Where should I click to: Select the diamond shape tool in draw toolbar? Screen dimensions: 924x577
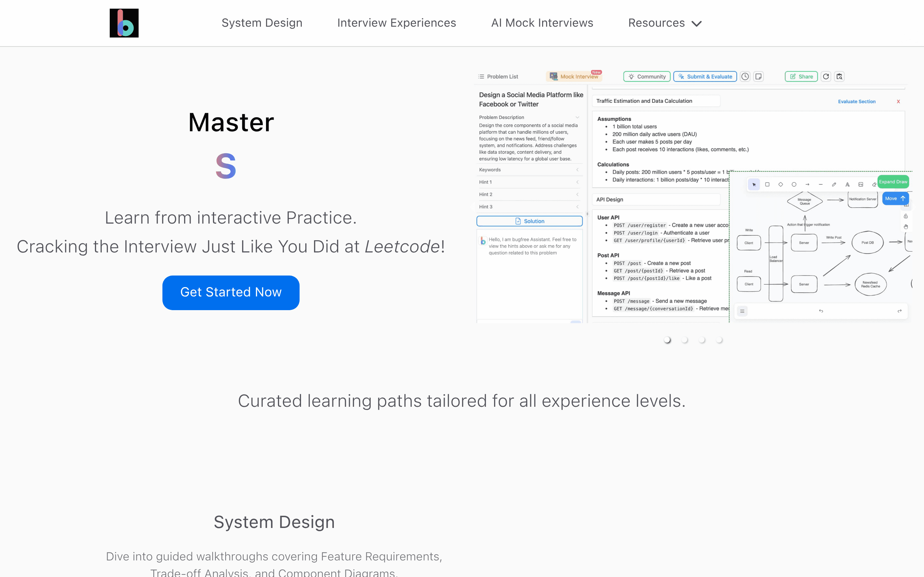pyautogui.click(x=780, y=184)
